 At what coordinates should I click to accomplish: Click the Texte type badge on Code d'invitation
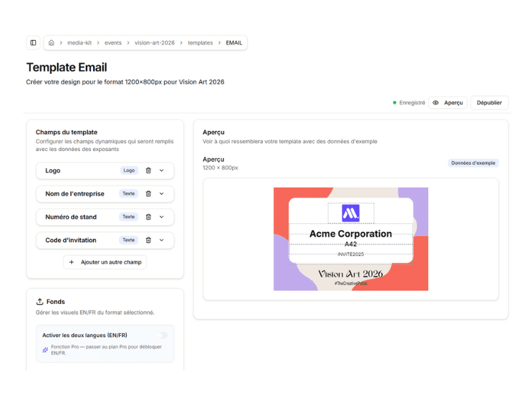[128, 240]
